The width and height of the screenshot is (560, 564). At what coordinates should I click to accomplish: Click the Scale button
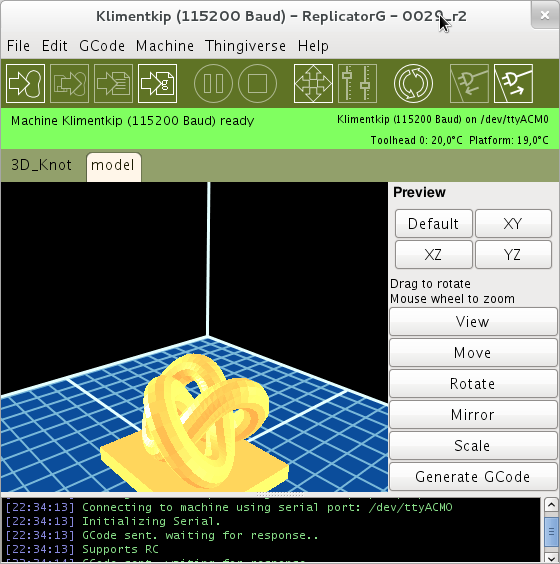point(473,445)
